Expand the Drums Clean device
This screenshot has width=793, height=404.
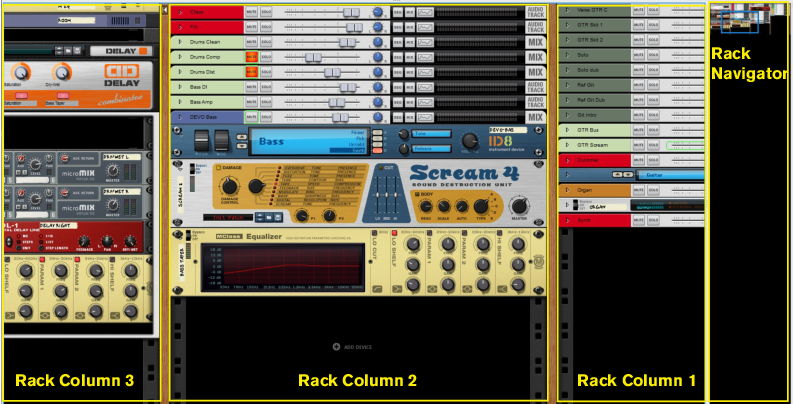tap(179, 42)
